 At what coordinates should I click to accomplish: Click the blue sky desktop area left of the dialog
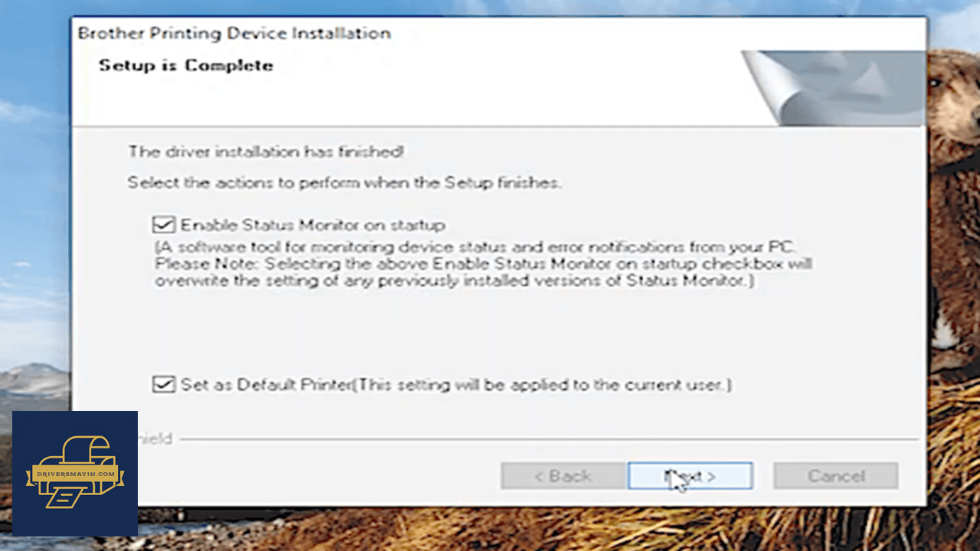34,191
